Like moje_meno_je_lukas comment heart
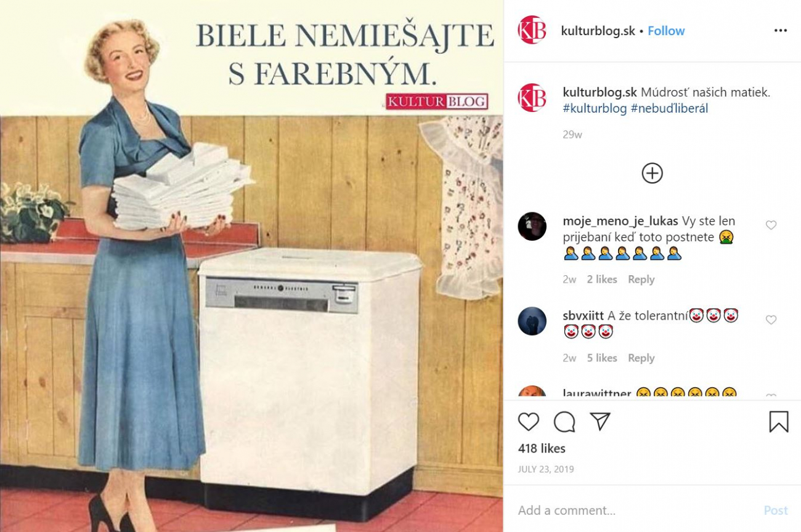The height and width of the screenshot is (532, 801). pos(771,225)
